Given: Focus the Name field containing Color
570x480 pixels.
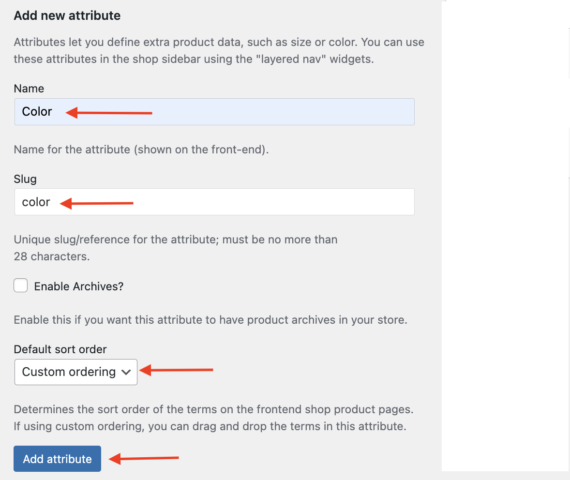Looking at the screenshot, I should pos(214,112).
